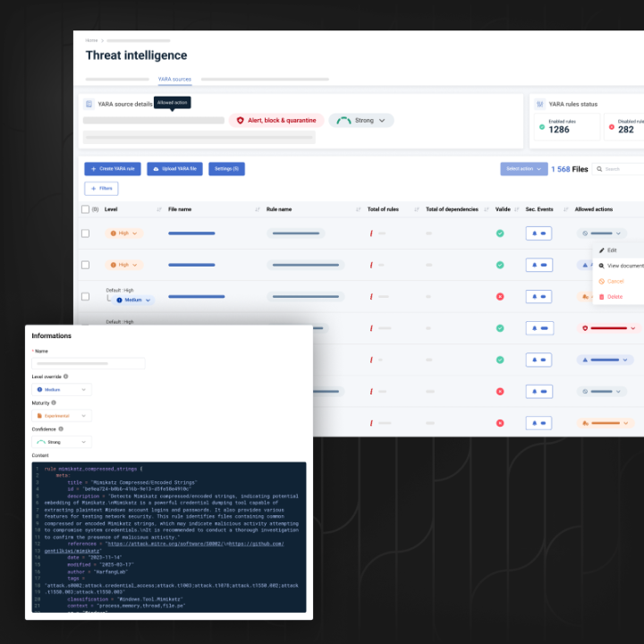Viewport: 644px width, 644px height.
Task: Sort the table by the Level column
Action: pos(159,209)
